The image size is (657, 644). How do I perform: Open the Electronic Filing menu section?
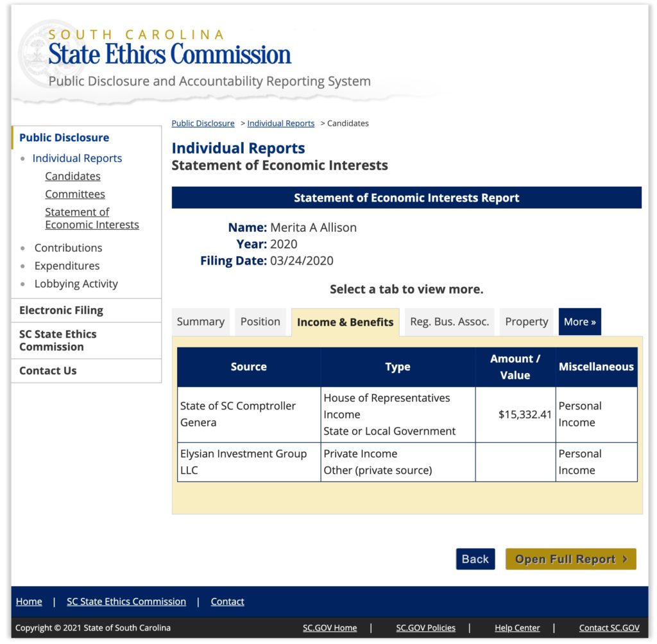[61, 310]
